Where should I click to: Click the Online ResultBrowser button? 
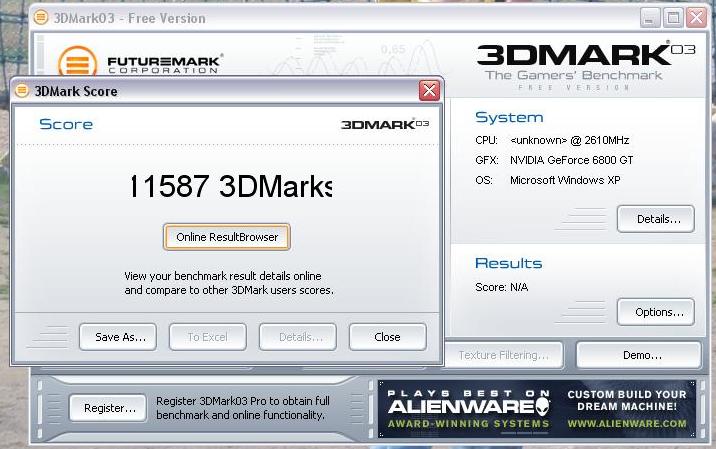(227, 237)
